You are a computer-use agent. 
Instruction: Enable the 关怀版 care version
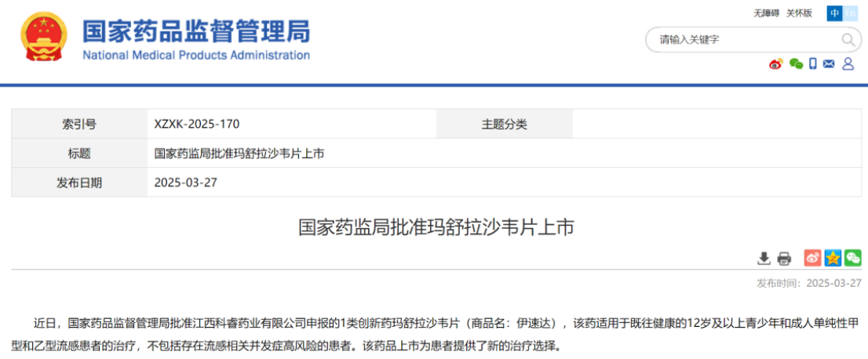[x=799, y=13]
